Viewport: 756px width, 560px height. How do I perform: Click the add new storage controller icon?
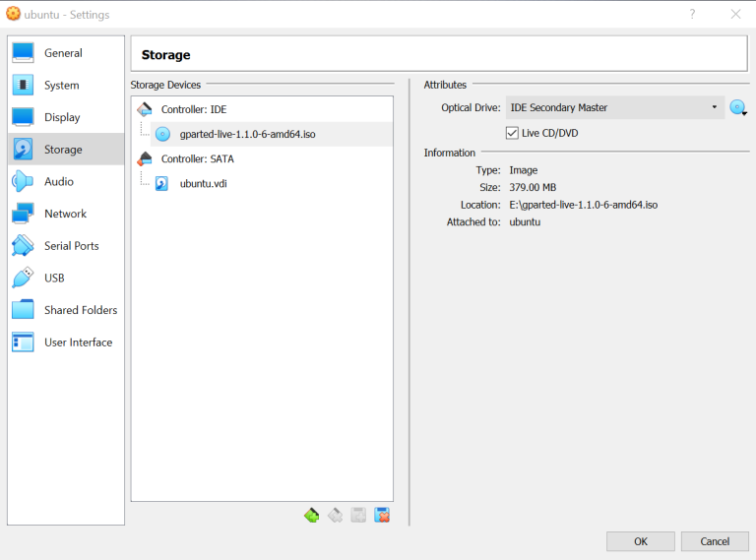tap(312, 514)
